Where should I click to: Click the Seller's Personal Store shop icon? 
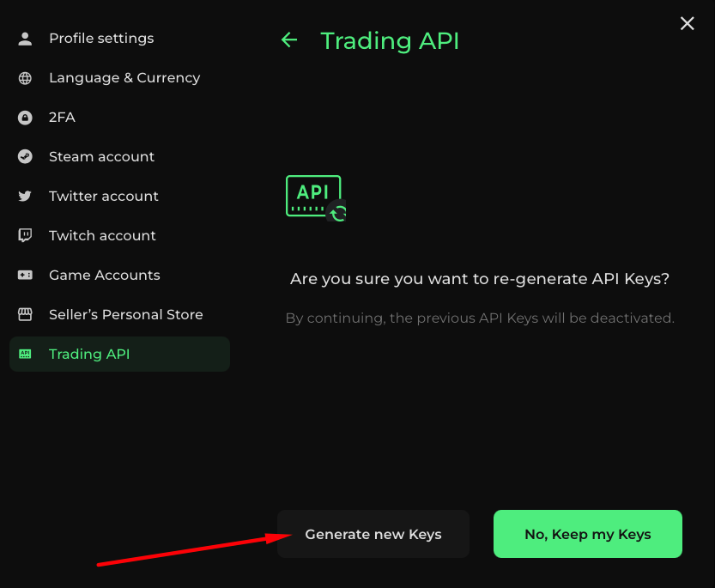point(25,314)
